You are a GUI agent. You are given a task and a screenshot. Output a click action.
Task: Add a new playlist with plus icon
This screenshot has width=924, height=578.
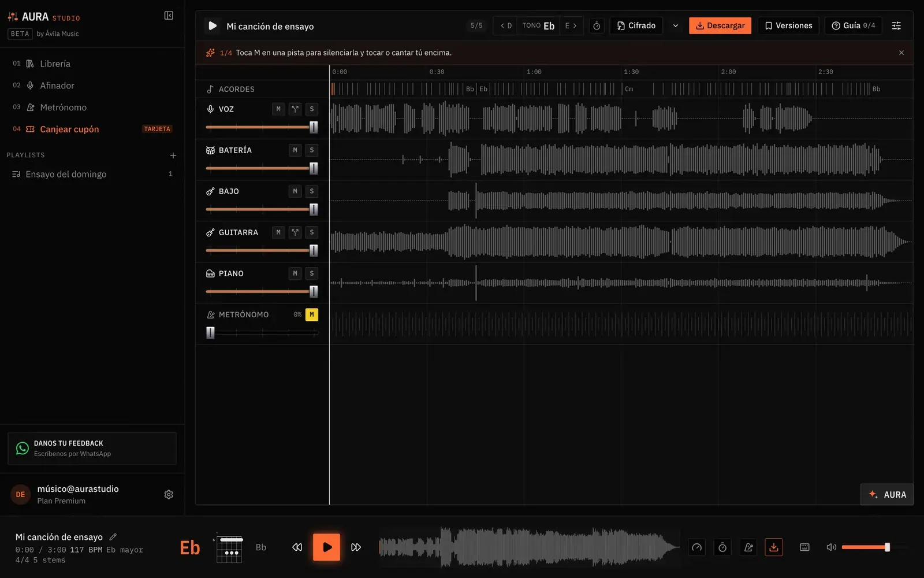173,155
